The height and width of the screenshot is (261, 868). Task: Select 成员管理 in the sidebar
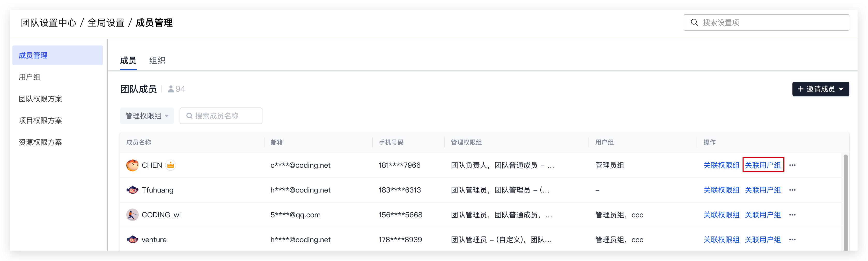tap(58, 55)
